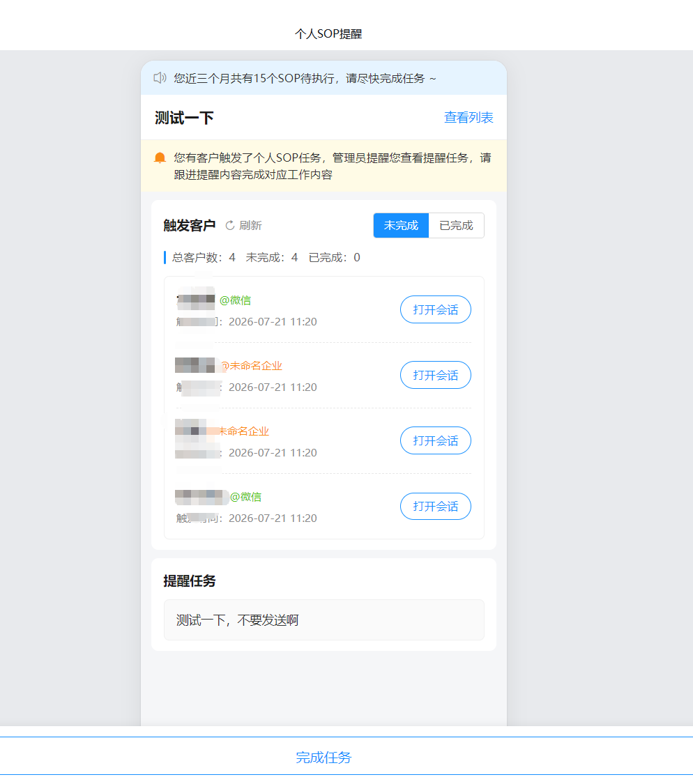Click the refresh icon beside 刷新

(x=229, y=226)
